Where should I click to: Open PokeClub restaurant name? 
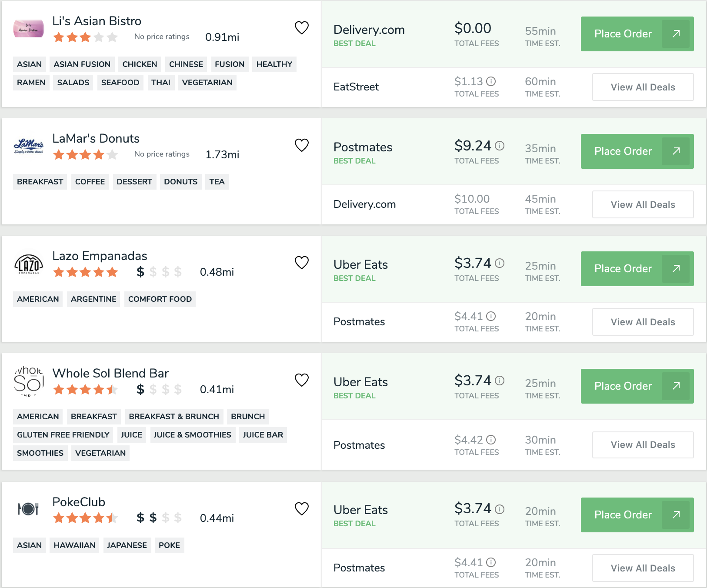tap(79, 502)
